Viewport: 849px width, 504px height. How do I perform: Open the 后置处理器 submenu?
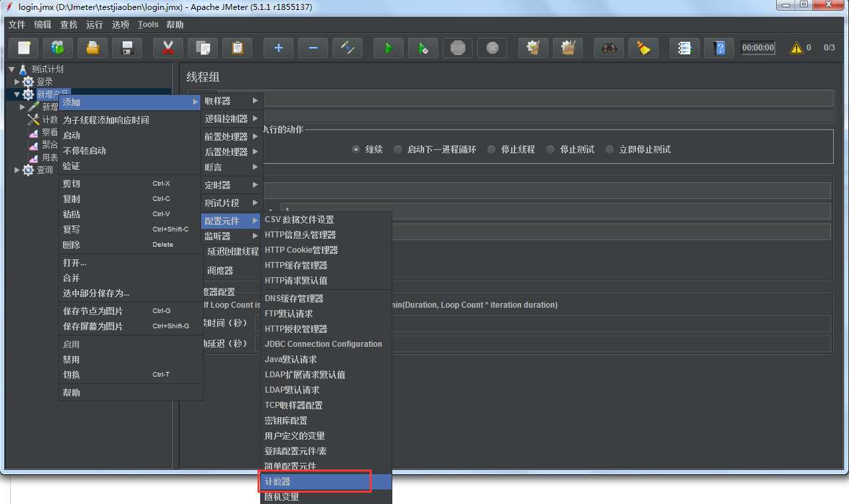click(232, 152)
